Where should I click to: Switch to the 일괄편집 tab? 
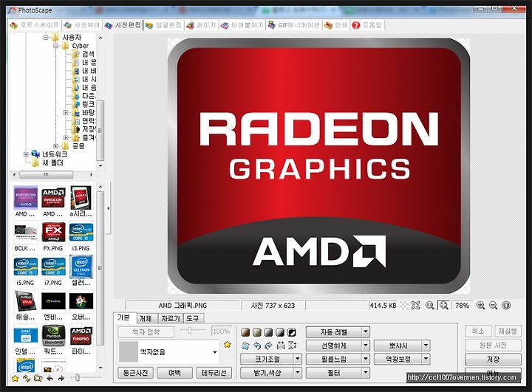click(x=163, y=25)
